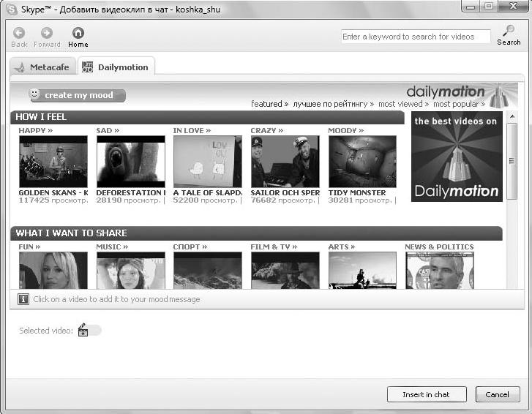532x414 pixels.
Task: Click the Dailymotion logo in the header
Action: point(446,91)
